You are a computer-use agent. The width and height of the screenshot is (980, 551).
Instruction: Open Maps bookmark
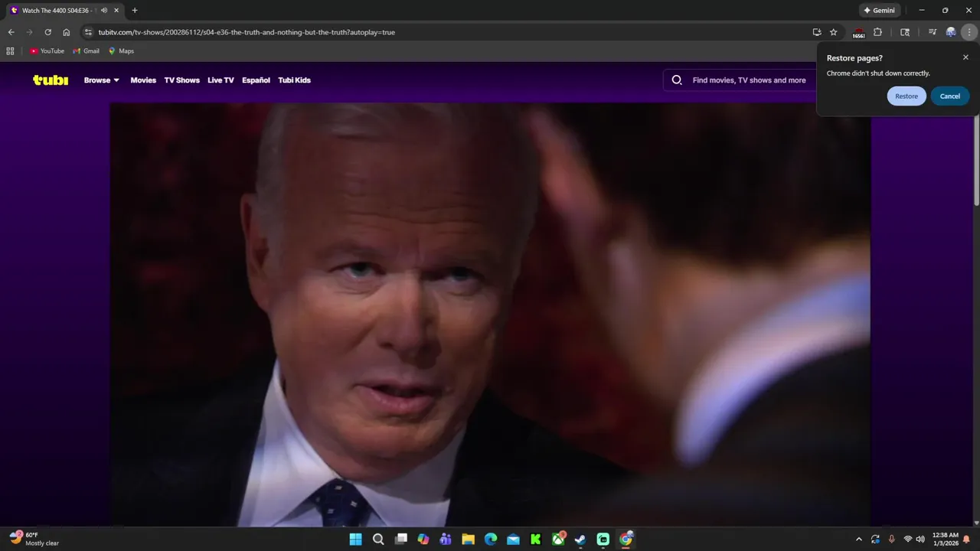tap(121, 51)
